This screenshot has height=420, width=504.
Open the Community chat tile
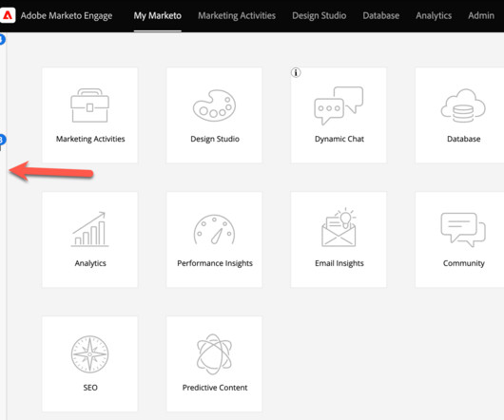click(x=460, y=239)
